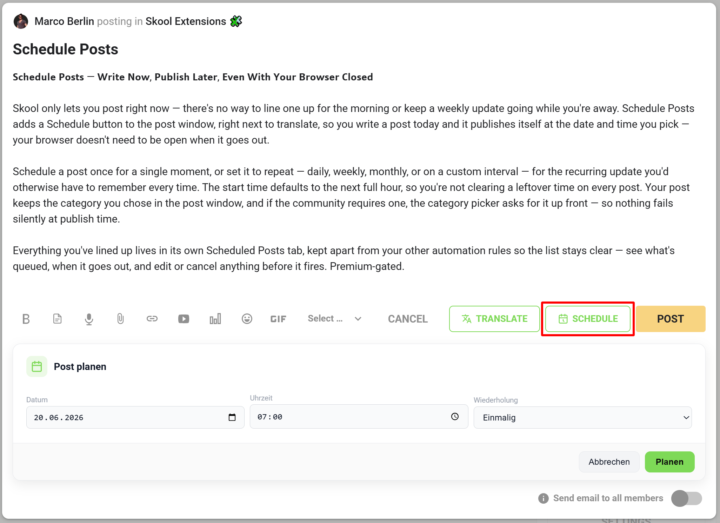This screenshot has width=720, height=523.
Task: Click the microphone voice recording icon
Action: pyautogui.click(x=89, y=319)
